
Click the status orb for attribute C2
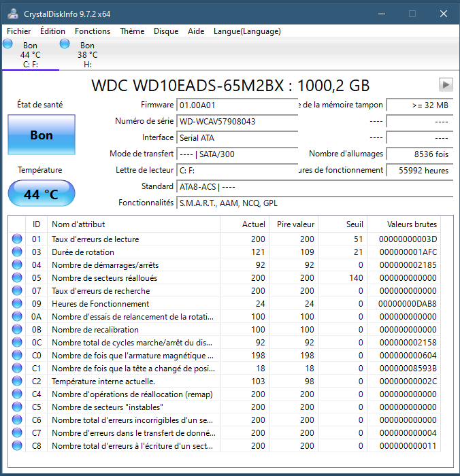tap(17, 381)
